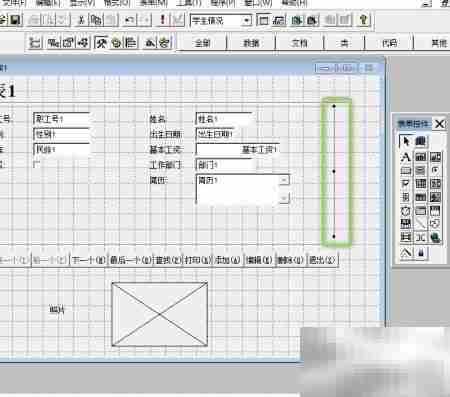Select the Shape control tool

[435, 224]
